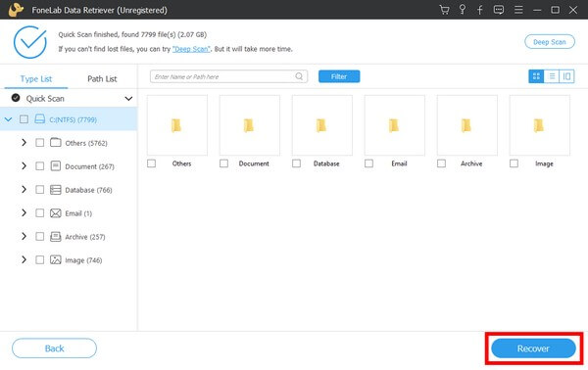Switch to thumbnail grid view
The image size is (588, 370).
(x=536, y=76)
